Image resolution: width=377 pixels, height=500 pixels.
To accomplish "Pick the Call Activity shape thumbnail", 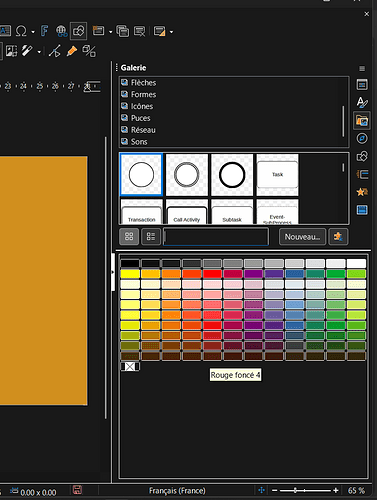I will click(x=187, y=212).
